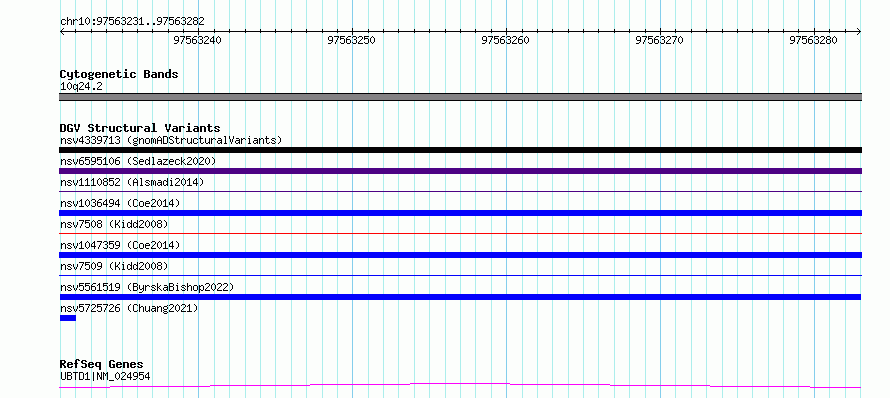Click nsv1036494 (Coe2014) label
890x398 pixels.
120,203
